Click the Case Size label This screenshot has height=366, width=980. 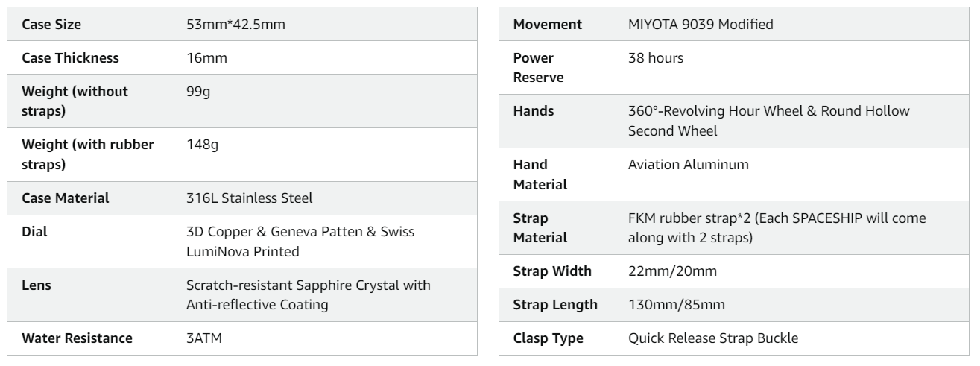click(x=51, y=25)
